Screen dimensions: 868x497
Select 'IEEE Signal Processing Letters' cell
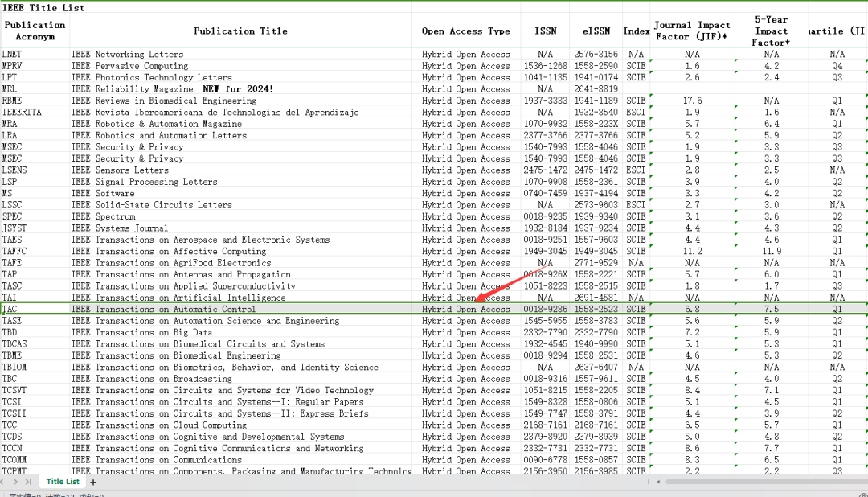(x=241, y=182)
